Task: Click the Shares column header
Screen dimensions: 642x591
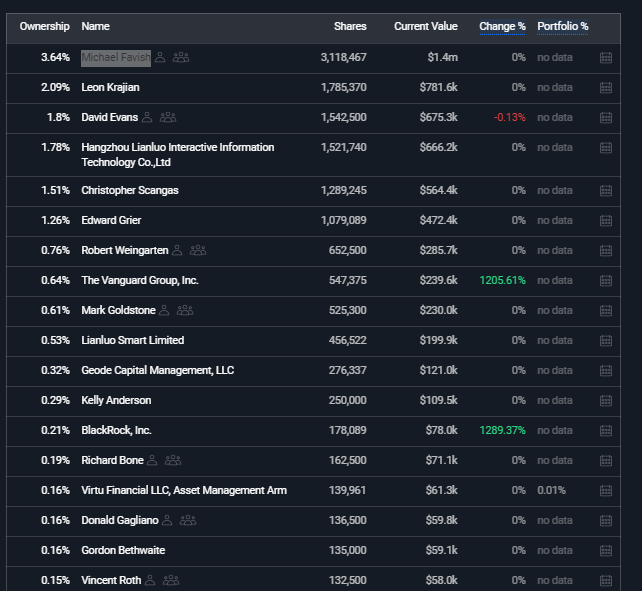Action: click(350, 27)
